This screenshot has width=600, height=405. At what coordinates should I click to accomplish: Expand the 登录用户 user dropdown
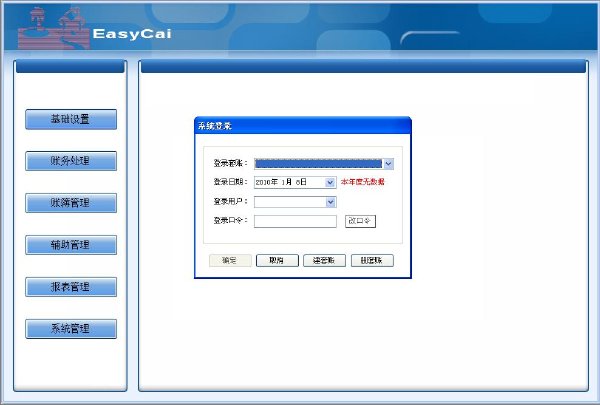(x=331, y=202)
